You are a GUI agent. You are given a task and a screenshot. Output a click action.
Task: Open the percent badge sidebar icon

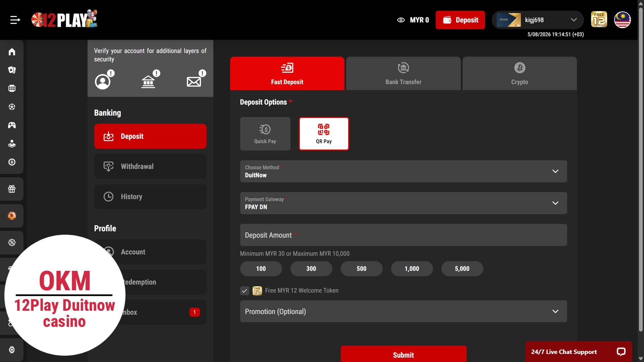click(12, 243)
